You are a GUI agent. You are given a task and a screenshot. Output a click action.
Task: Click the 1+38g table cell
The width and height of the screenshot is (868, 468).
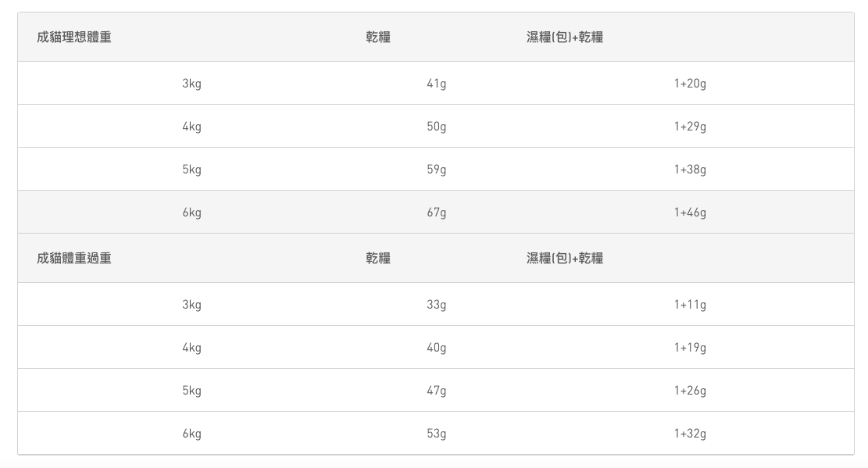pos(690,170)
